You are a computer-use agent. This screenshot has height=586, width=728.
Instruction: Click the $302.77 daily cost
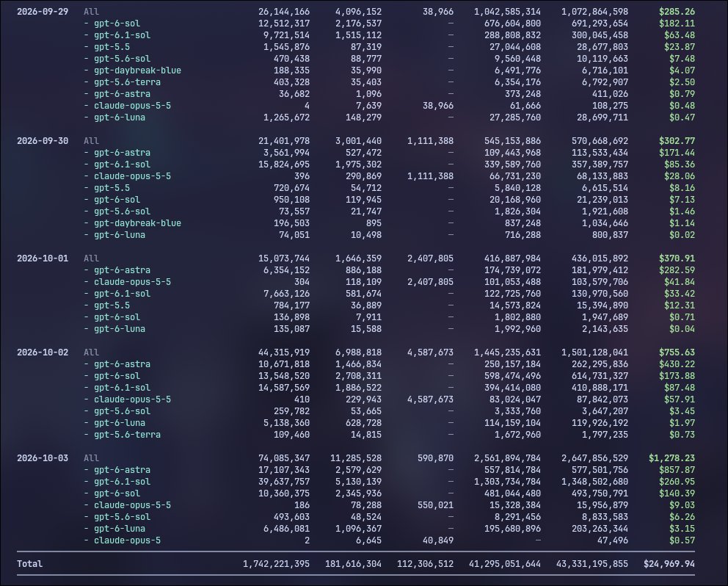coord(677,141)
